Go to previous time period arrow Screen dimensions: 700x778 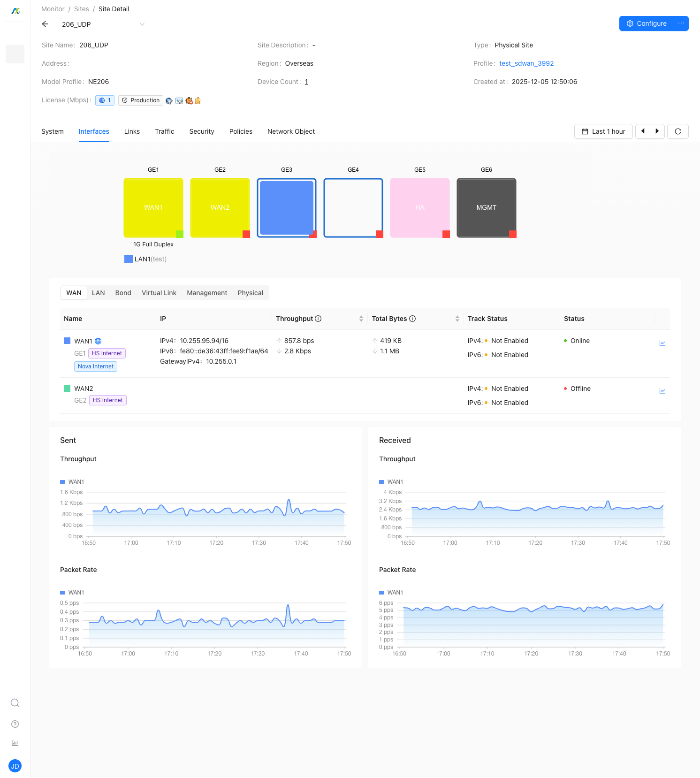click(643, 131)
